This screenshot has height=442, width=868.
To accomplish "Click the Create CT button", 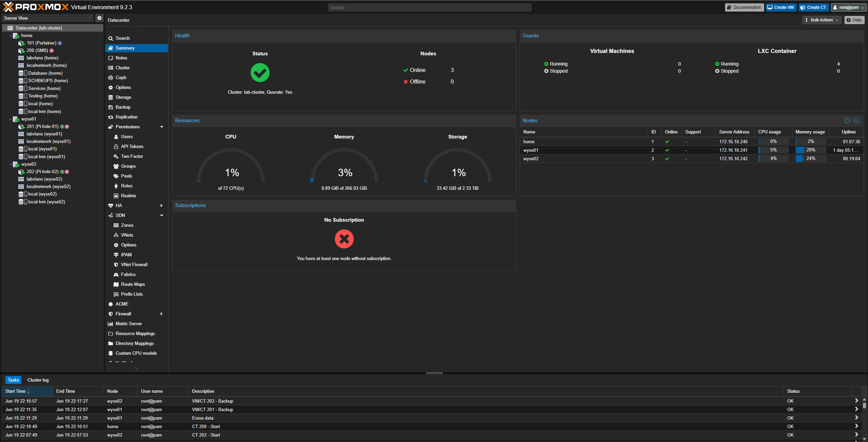I will (x=814, y=7).
